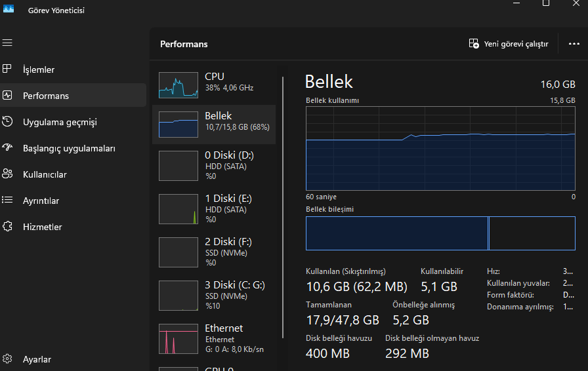Viewport: 588px width, 371px height.
Task: Click the Disk belleği havuzu 400 MB value
Action: click(x=327, y=353)
